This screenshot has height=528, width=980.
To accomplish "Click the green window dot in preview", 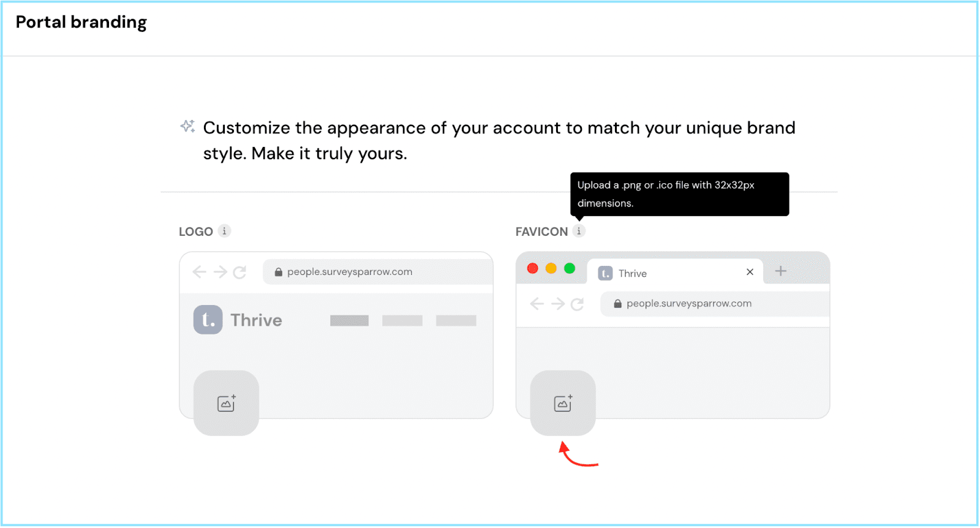I will point(570,268).
